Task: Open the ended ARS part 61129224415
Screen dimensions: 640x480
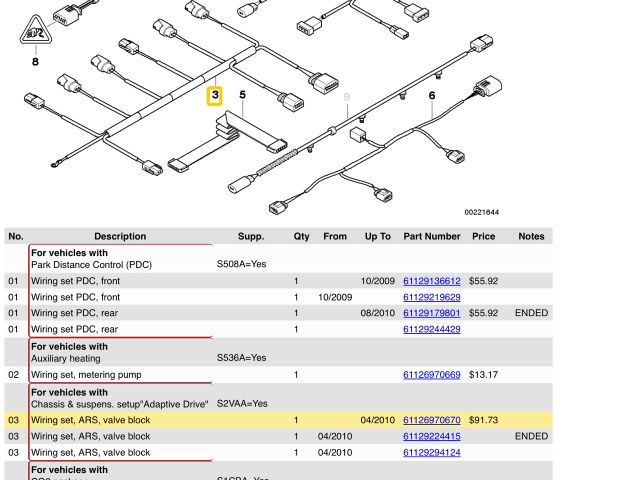Action: coord(431,437)
